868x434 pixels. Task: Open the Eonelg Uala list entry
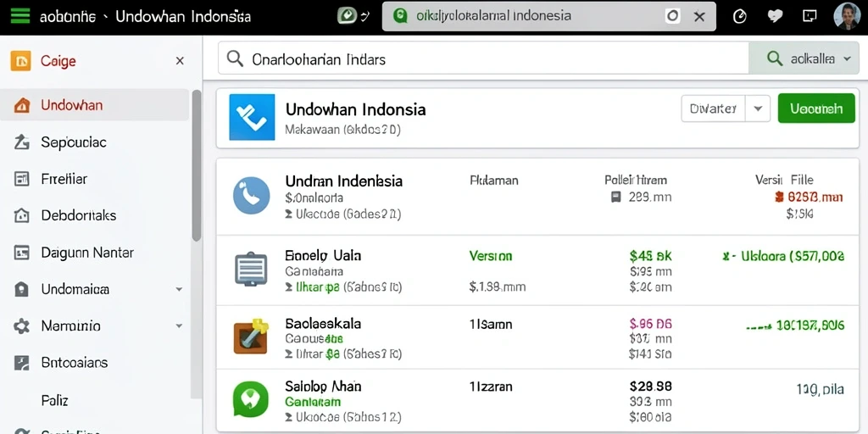point(537,270)
